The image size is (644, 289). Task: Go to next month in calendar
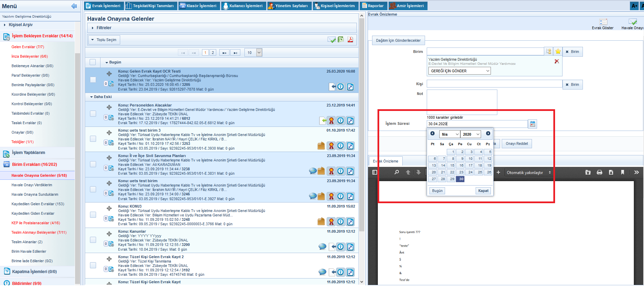point(488,134)
